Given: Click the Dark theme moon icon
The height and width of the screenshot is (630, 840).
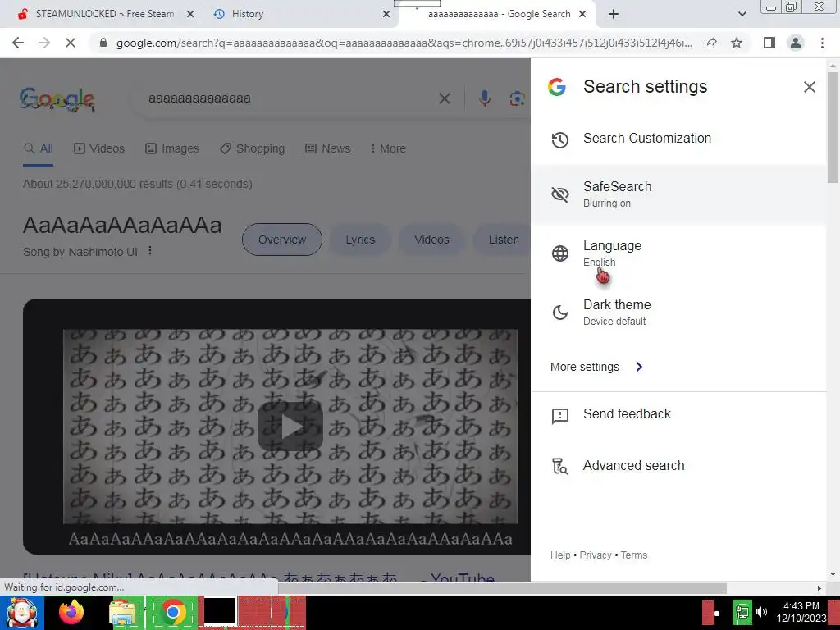Looking at the screenshot, I should coord(559,312).
